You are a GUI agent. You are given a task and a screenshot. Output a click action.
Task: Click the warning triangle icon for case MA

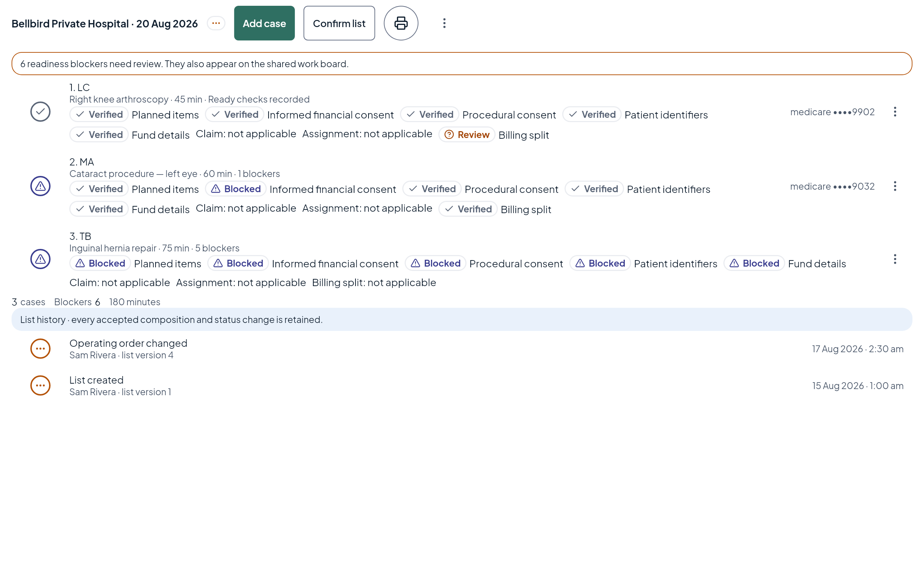pyautogui.click(x=40, y=186)
